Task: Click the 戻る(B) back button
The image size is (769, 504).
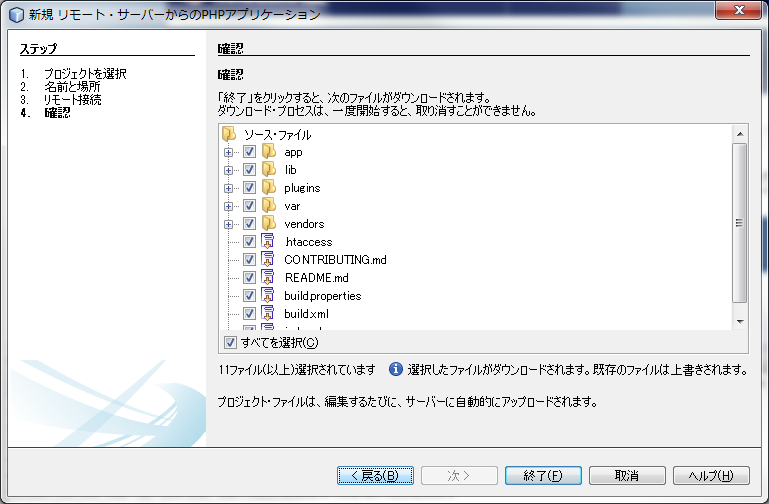Action: point(375,476)
